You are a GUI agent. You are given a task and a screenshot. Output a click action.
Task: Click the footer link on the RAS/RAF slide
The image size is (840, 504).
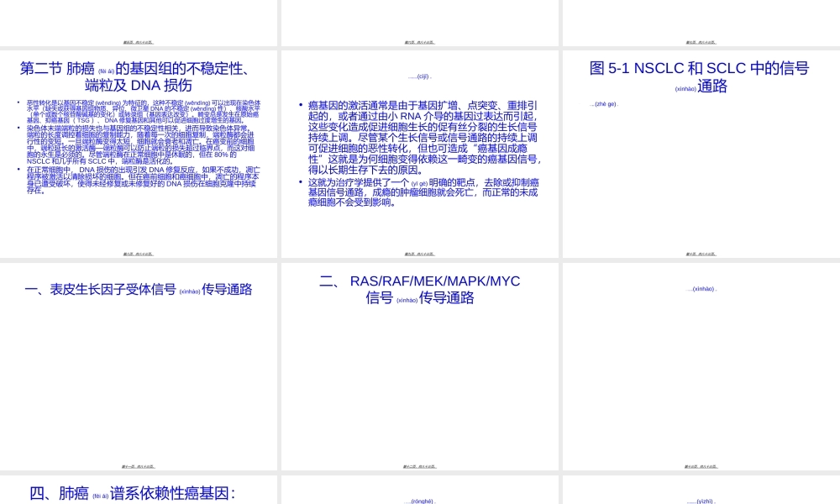(x=419, y=465)
